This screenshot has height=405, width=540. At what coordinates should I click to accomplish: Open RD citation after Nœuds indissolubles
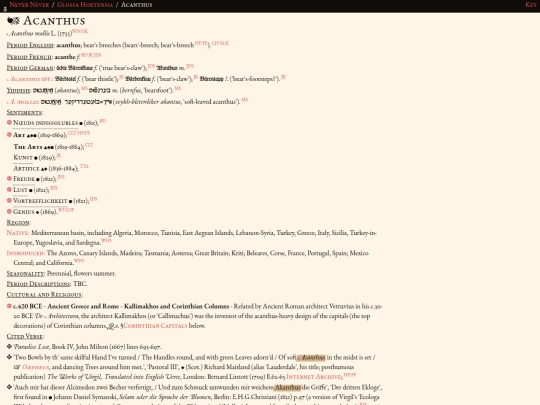(103, 121)
